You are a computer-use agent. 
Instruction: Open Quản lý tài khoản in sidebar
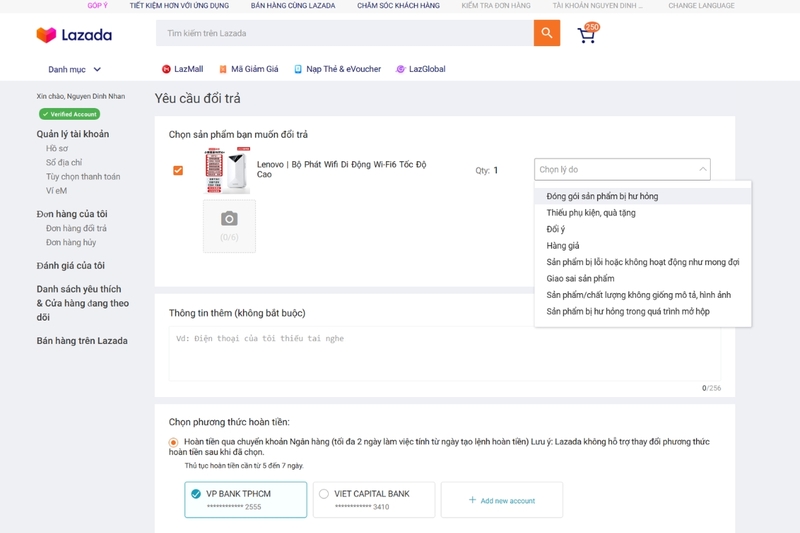(72, 134)
